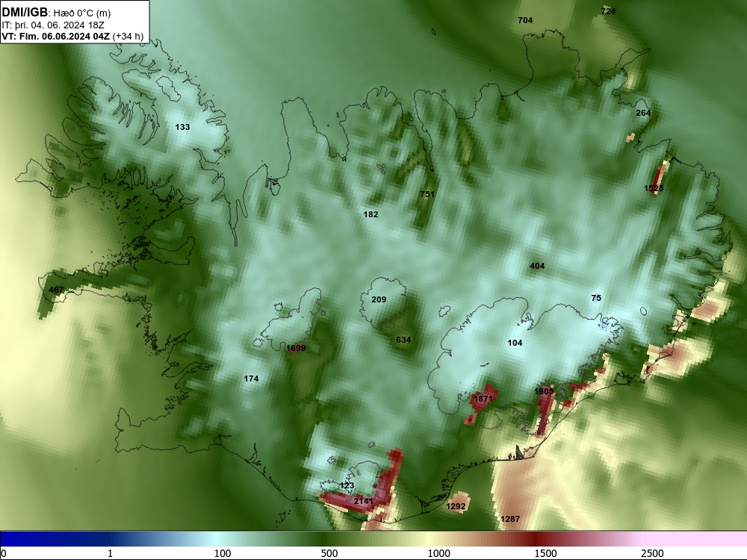This screenshot has width=747, height=560.
Task: Select the 1287 value label
Action: 510,519
